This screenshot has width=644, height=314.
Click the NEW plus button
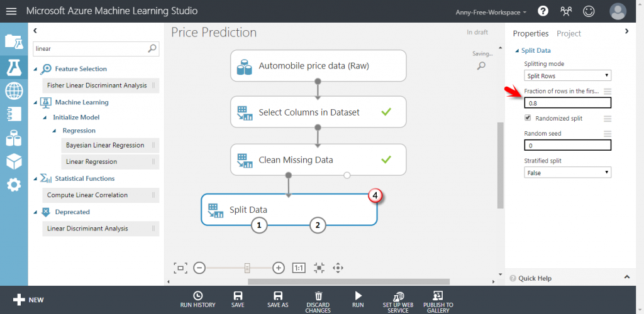pos(28,300)
